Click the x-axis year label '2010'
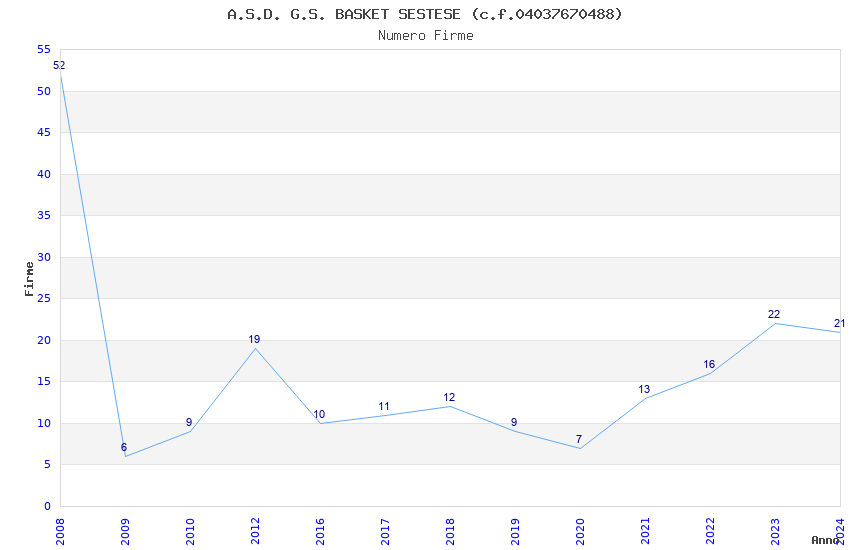The image size is (850, 550). pos(190,531)
